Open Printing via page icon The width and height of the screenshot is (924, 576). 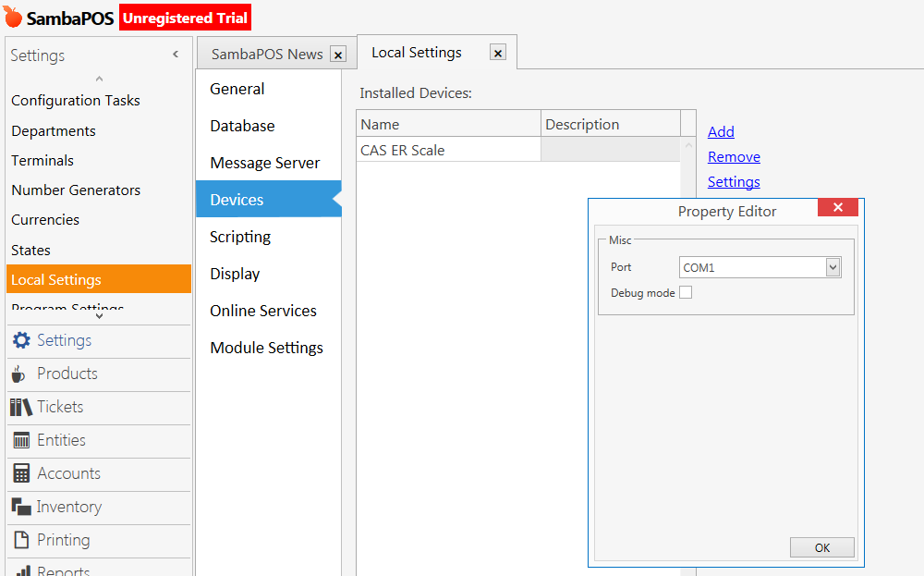click(21, 540)
